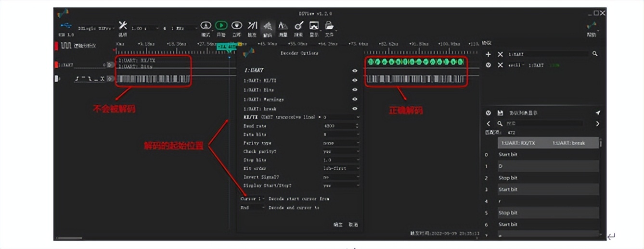This screenshot has width=644, height=249.
Task: Confirm Decoder Options with 确定 button
Action: tap(338, 224)
